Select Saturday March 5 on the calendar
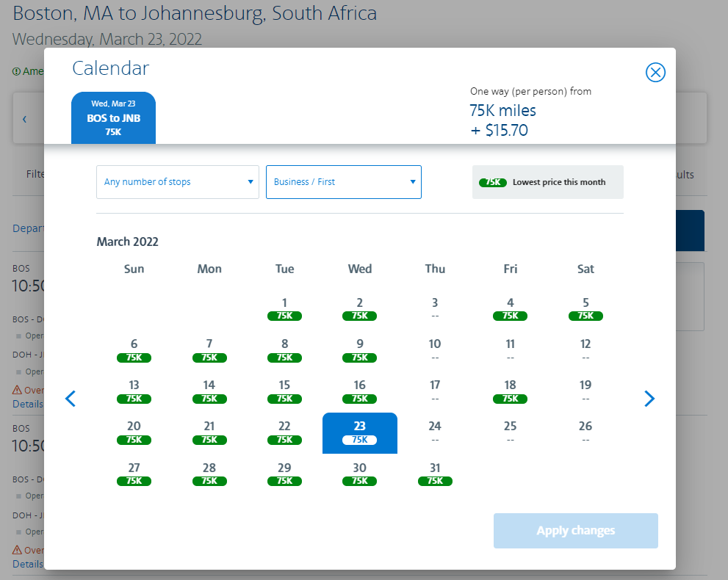 [x=585, y=309]
